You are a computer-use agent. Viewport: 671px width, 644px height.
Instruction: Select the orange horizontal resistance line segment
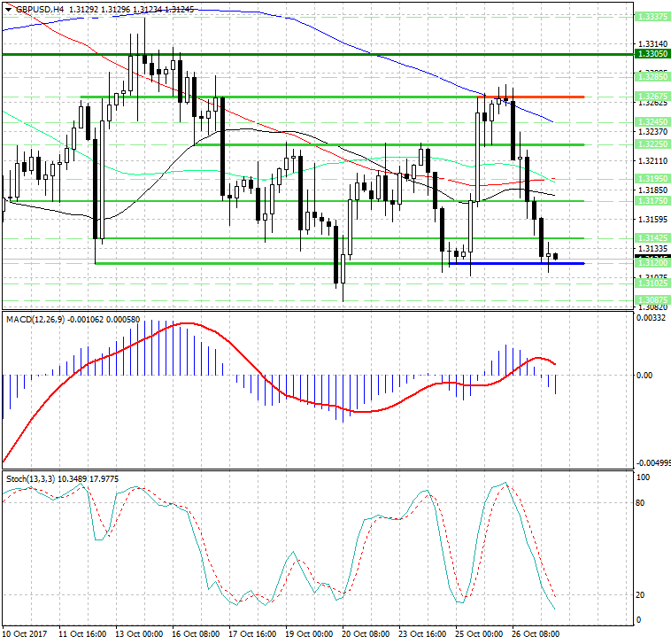[x=533, y=97]
